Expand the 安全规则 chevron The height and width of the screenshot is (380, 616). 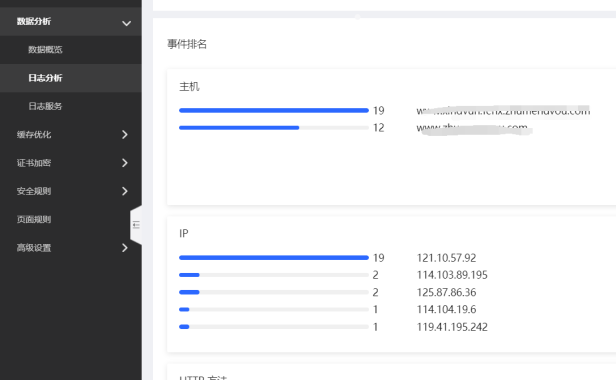[x=125, y=191]
